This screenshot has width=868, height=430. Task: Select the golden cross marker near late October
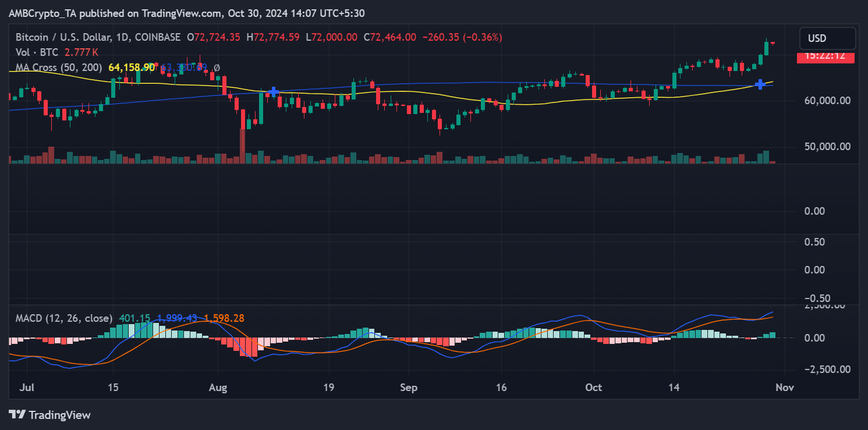tap(760, 85)
